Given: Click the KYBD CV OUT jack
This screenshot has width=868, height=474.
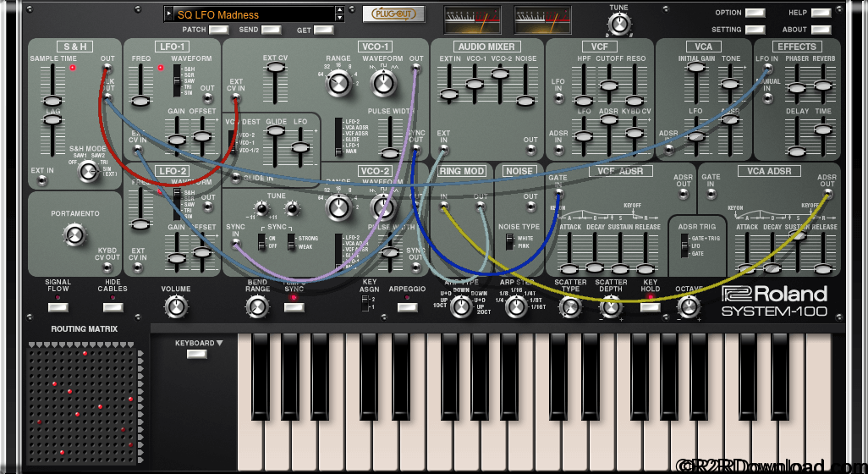Looking at the screenshot, I should (x=107, y=268).
